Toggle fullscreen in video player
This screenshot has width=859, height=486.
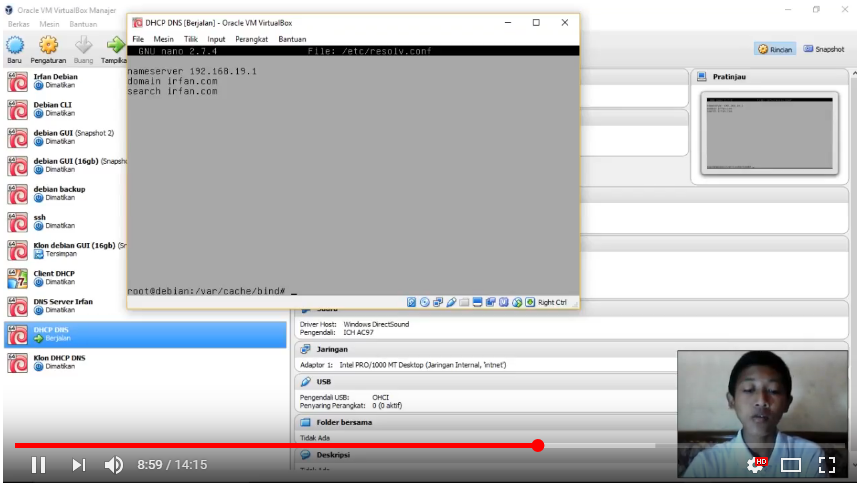point(827,465)
